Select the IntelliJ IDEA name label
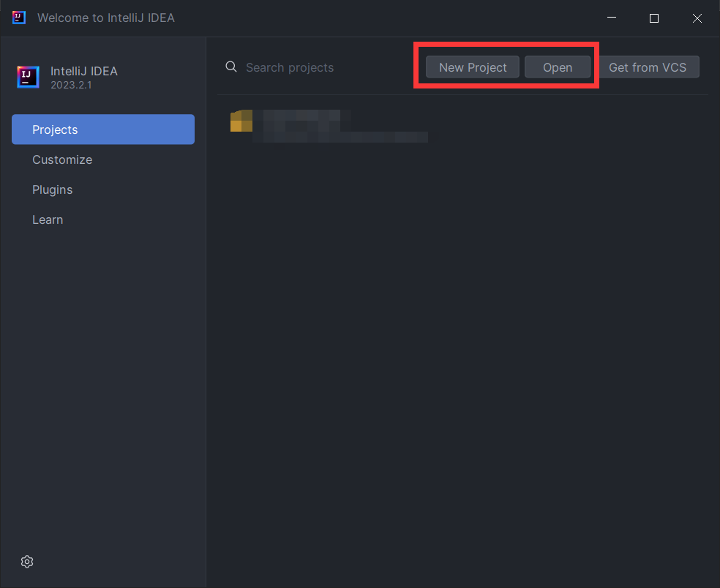 83,71
